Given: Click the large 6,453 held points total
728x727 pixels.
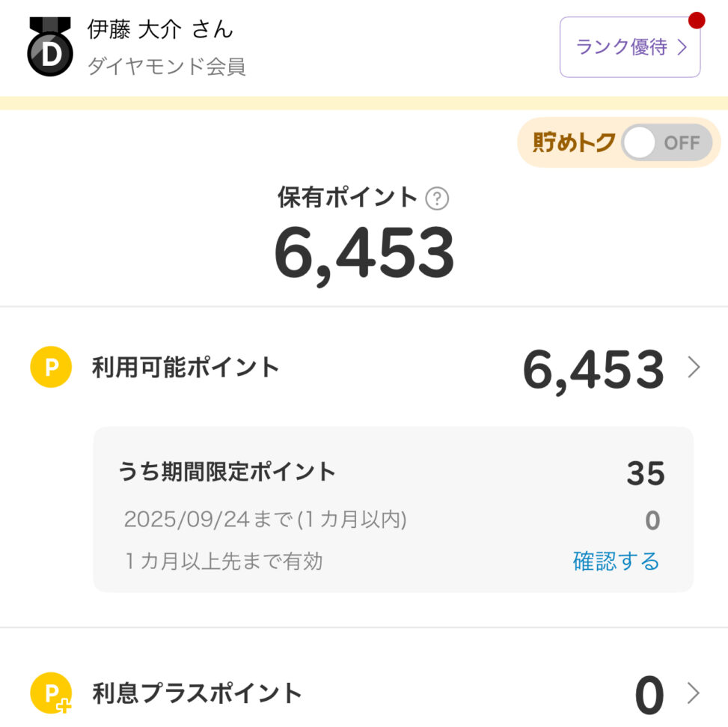Looking at the screenshot, I should (x=364, y=253).
